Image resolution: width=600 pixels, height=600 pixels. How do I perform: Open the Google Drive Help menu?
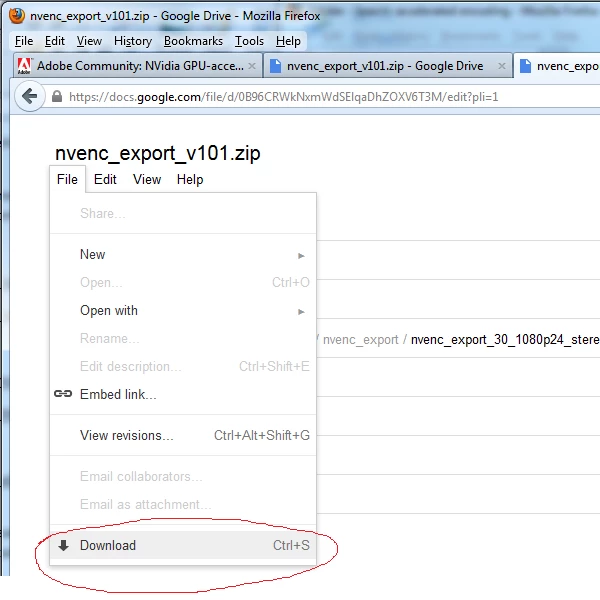tap(190, 179)
